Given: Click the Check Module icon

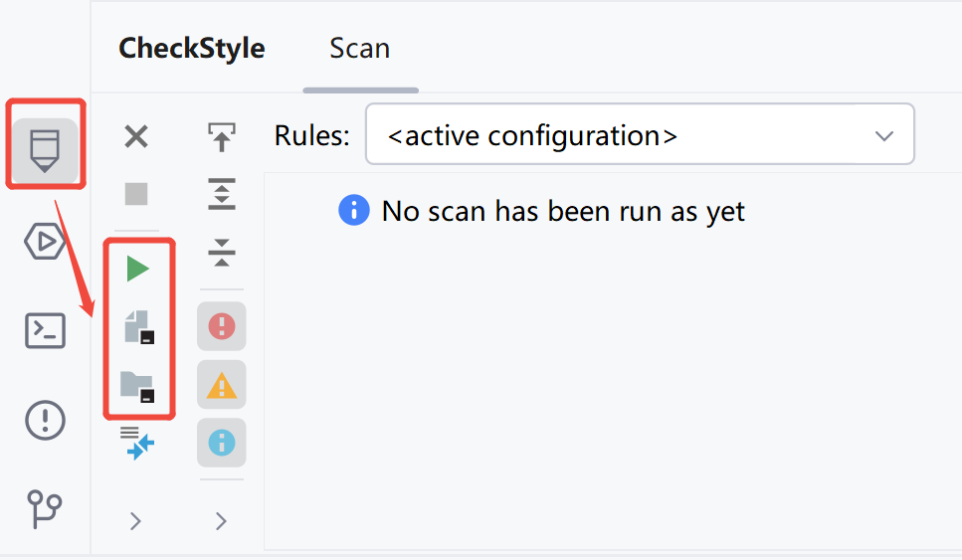Looking at the screenshot, I should tap(137, 326).
